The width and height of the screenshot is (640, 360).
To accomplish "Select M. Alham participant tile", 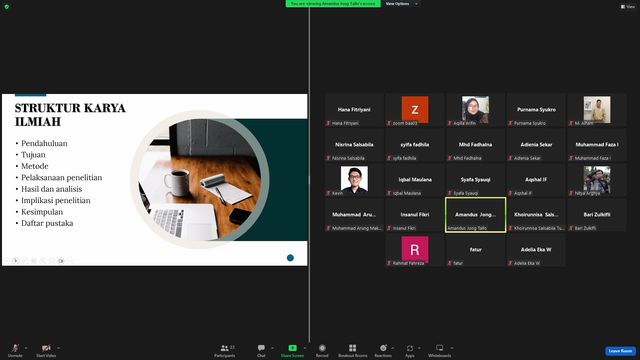I will pos(597,110).
